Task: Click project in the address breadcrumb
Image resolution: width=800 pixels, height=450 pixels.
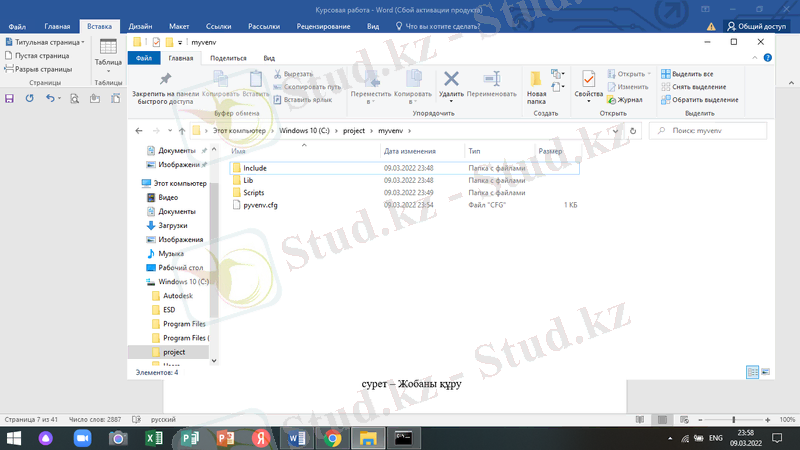Action: tap(354, 131)
